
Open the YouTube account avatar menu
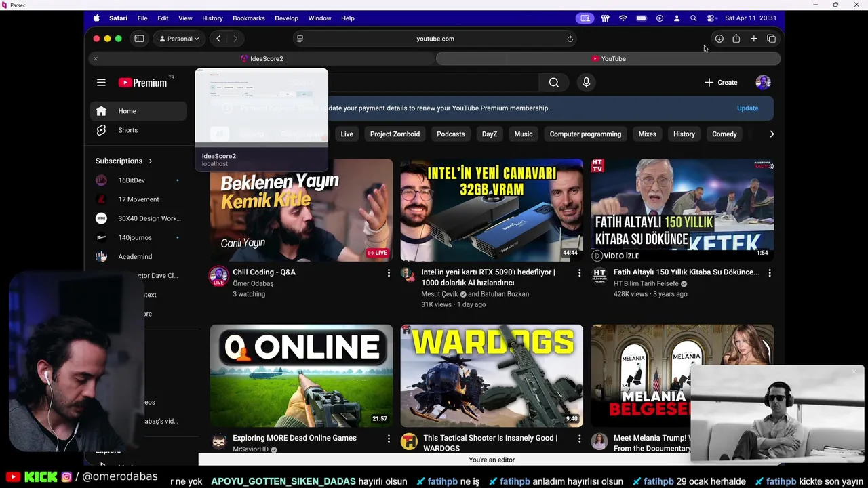pyautogui.click(x=763, y=83)
